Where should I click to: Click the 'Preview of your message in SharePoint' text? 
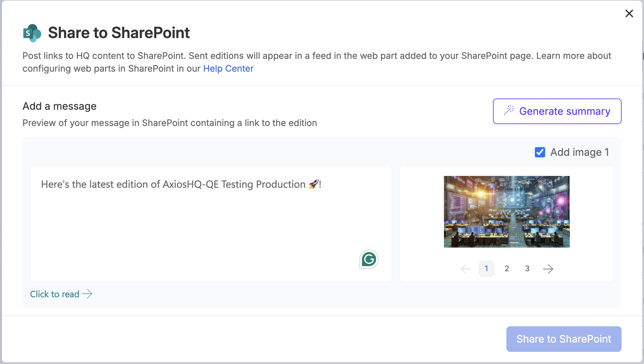(x=170, y=123)
